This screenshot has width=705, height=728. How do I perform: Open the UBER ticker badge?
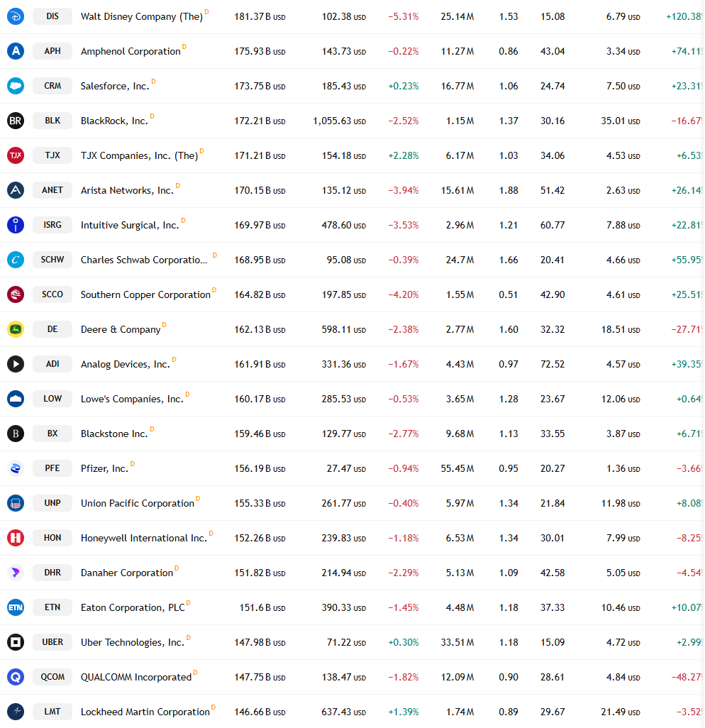coord(52,642)
